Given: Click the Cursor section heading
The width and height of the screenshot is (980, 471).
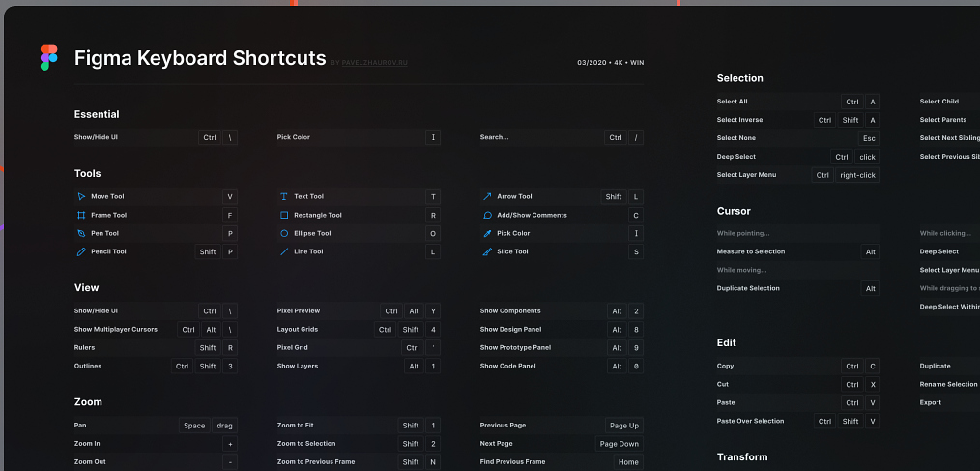Looking at the screenshot, I should [x=734, y=211].
